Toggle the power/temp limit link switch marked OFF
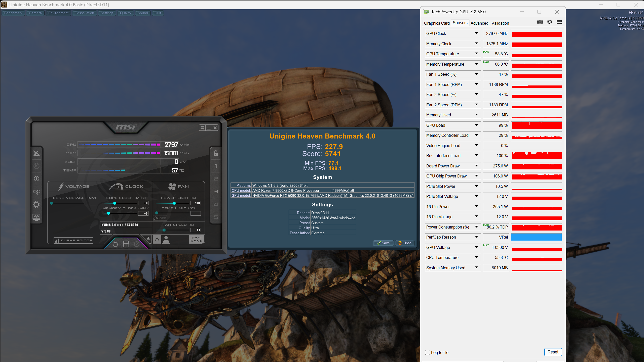This screenshot has height=362, width=644. click(x=160, y=218)
